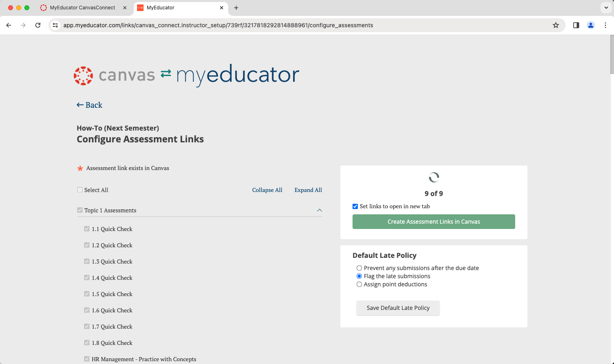The image size is (614, 364).
Task: Toggle Topic 1 Assessments checkbox
Action: [x=80, y=210]
